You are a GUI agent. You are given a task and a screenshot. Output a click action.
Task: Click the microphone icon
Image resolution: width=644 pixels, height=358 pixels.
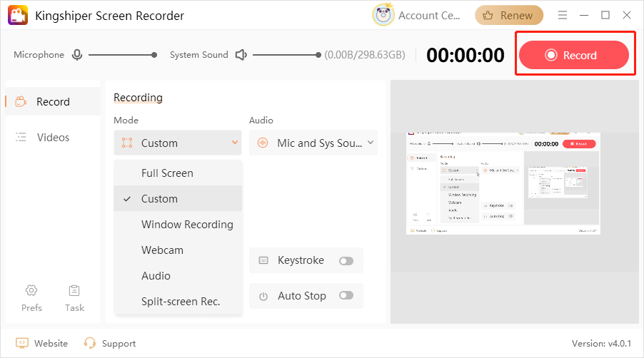(x=77, y=55)
